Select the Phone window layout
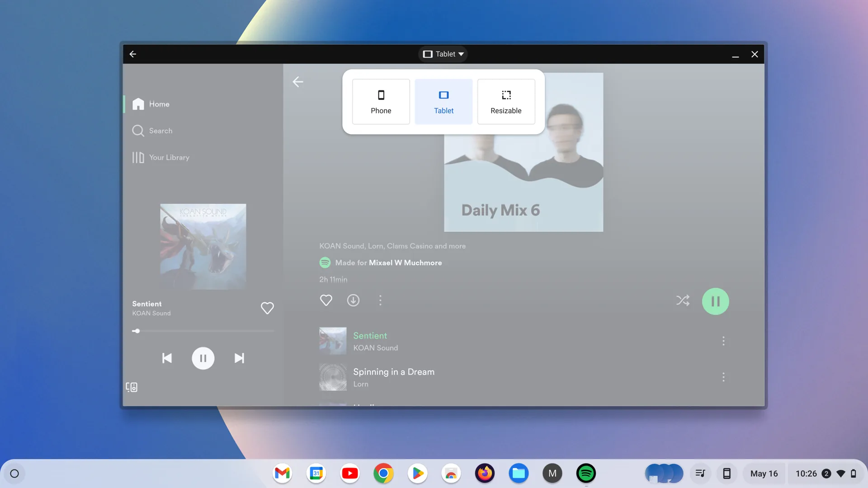Viewport: 868px width, 488px height. click(x=381, y=102)
